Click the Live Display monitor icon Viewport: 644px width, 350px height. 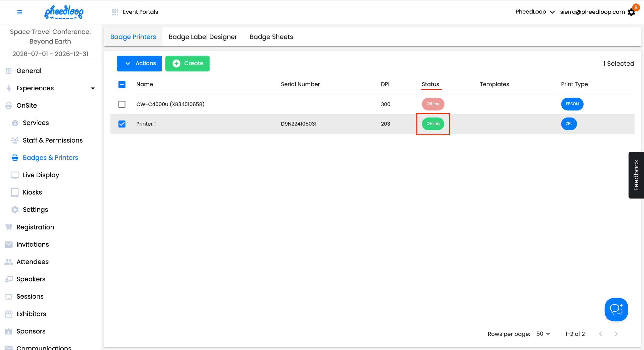(x=15, y=175)
